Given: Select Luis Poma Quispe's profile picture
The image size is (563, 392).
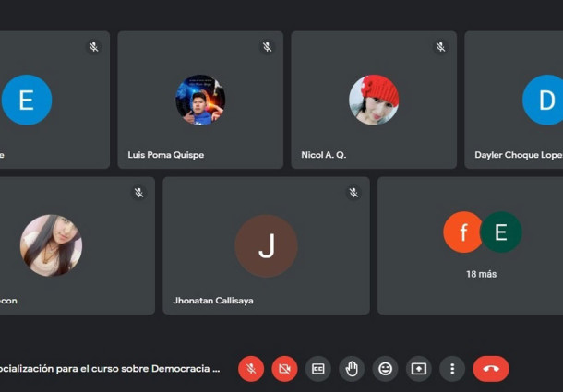Looking at the screenshot, I should pos(200,100).
